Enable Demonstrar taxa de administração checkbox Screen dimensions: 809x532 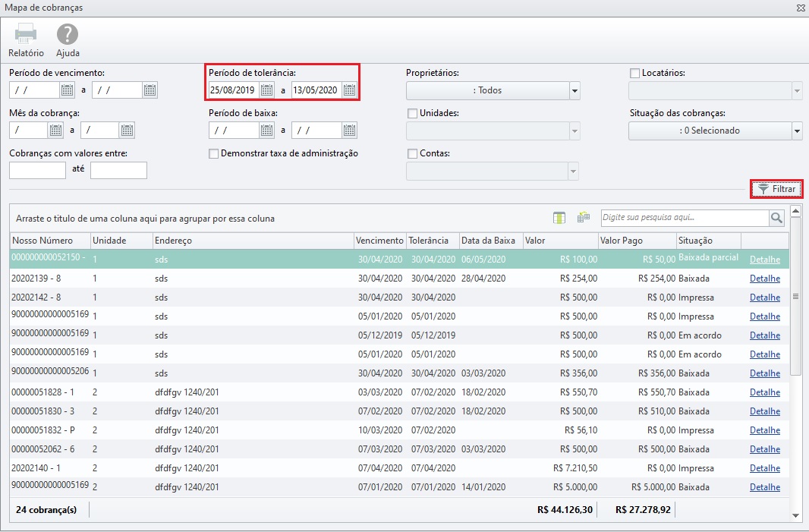click(x=213, y=153)
